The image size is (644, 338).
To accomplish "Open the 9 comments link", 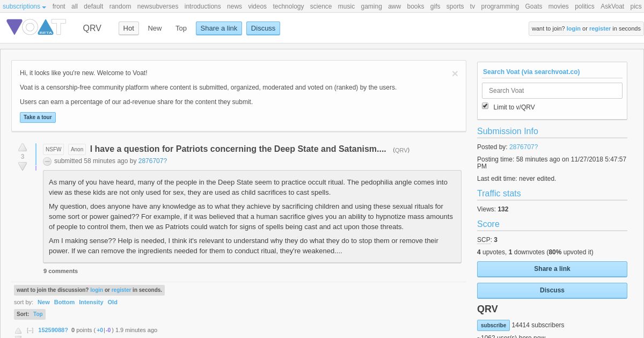I will [61, 271].
